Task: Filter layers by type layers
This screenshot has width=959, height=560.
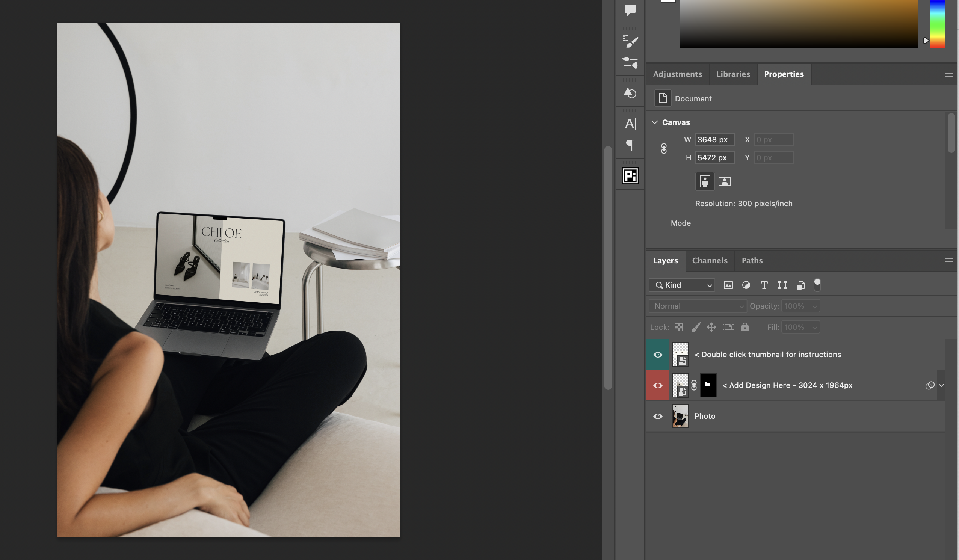Action: pos(764,285)
